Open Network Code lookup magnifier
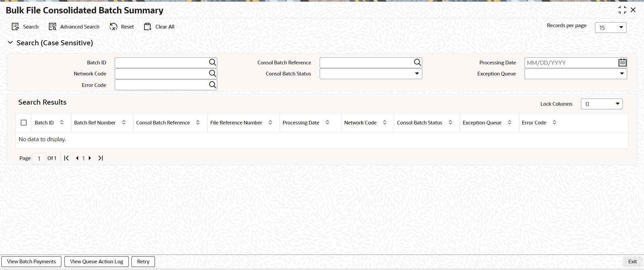Viewport: 644px width, 270px height. (213, 73)
